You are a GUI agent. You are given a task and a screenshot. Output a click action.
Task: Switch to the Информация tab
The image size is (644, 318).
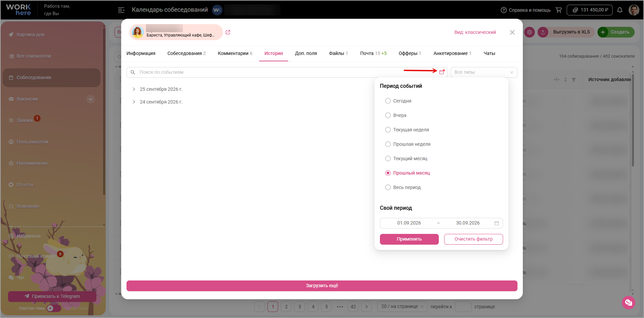[x=141, y=54]
